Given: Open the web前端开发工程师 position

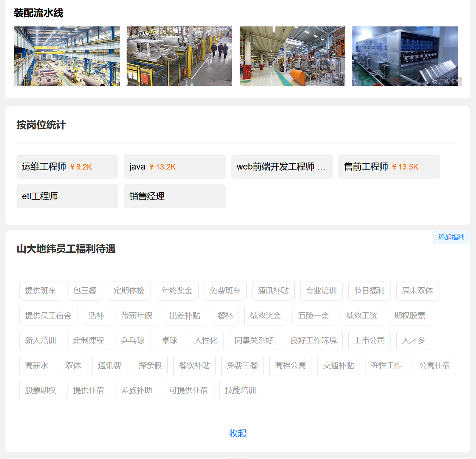Looking at the screenshot, I should click(x=281, y=167).
